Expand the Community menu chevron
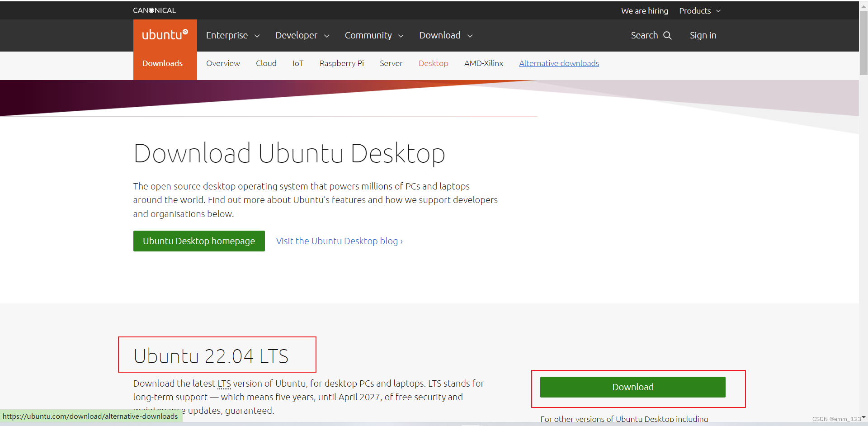This screenshot has height=426, width=868. (x=401, y=36)
